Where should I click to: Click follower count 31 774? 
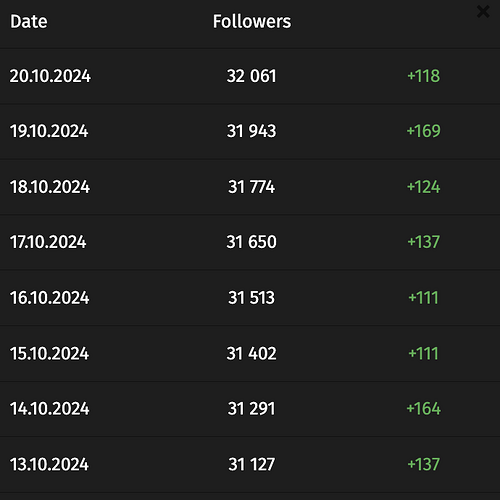coord(252,187)
